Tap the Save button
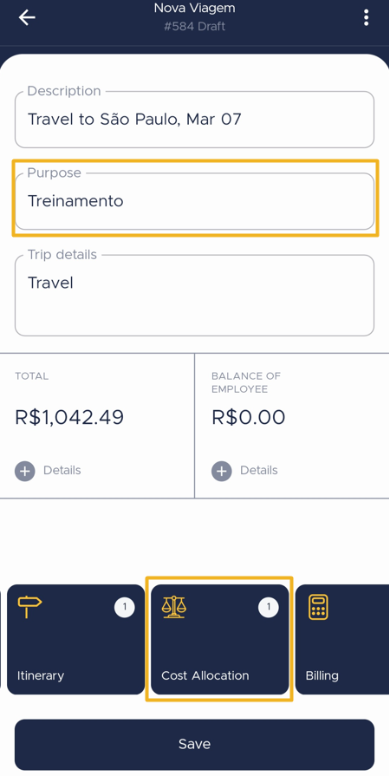The width and height of the screenshot is (389, 776). [194, 744]
